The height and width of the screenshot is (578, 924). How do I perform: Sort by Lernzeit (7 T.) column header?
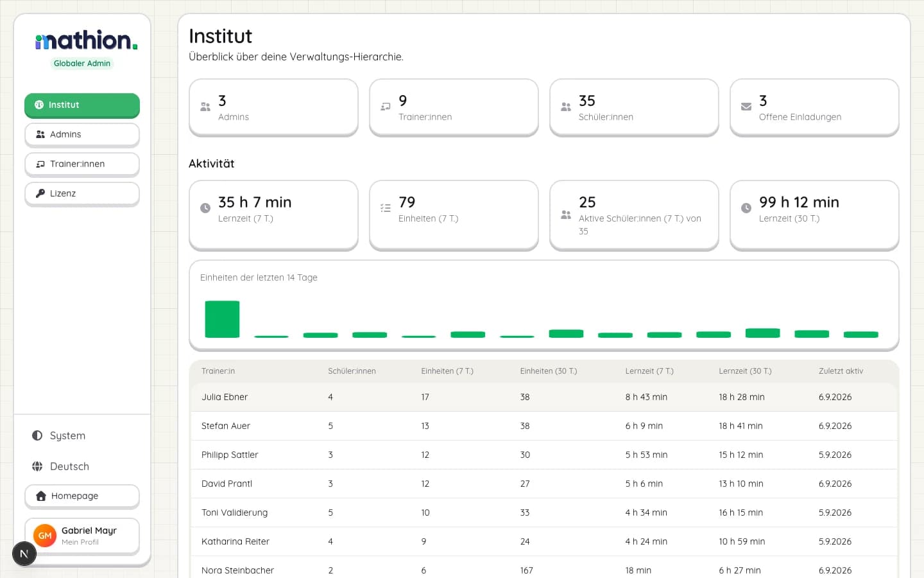pos(649,371)
